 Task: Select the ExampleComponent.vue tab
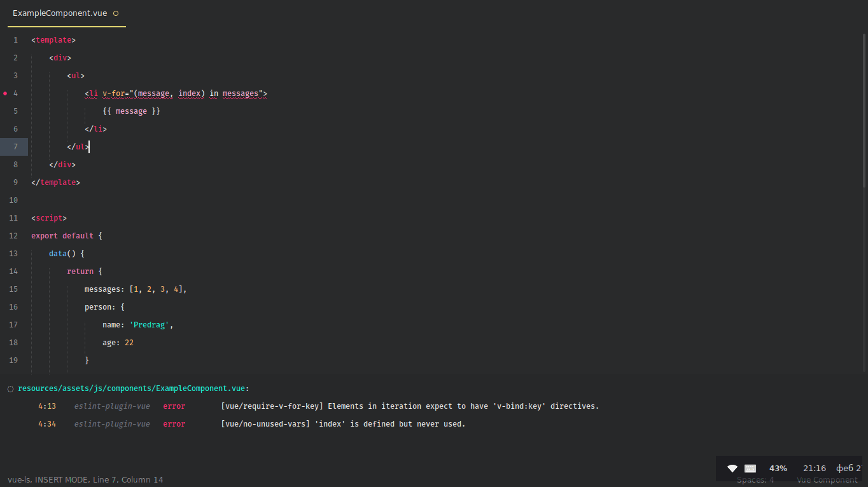click(x=59, y=13)
